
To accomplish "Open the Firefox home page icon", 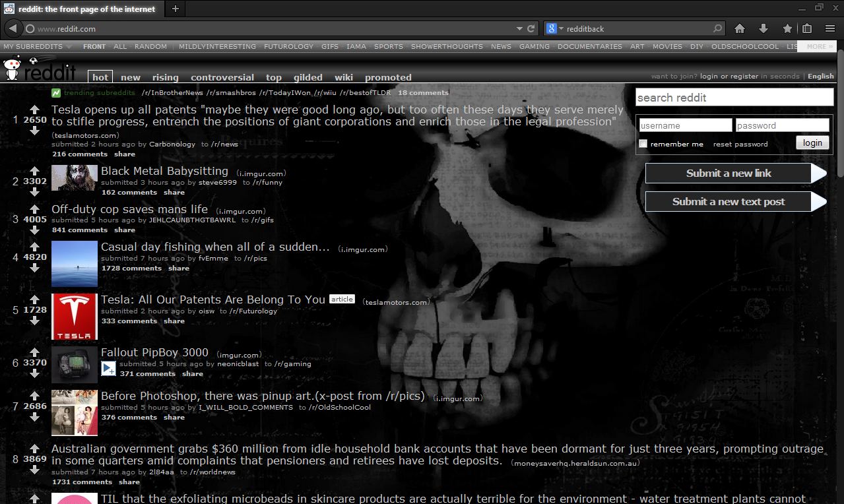I will 740,28.
